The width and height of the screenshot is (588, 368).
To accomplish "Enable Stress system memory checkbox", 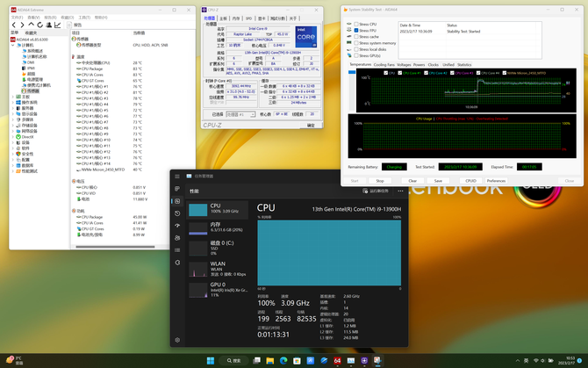I will [x=356, y=43].
